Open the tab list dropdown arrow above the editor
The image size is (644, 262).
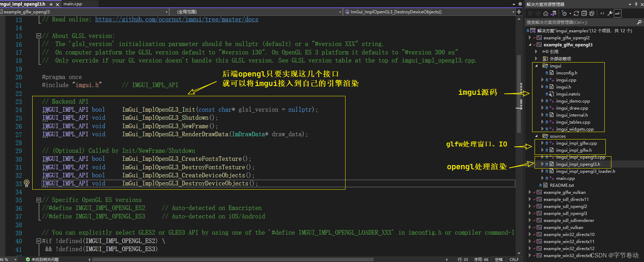pyautogui.click(x=514, y=4)
